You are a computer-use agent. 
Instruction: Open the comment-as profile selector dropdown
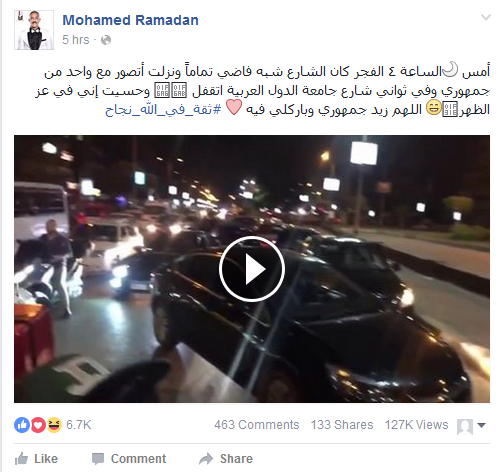tap(471, 426)
